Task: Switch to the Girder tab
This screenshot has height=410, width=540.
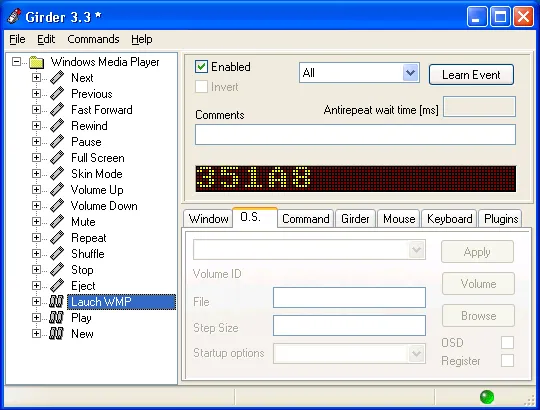Action: tap(355, 219)
